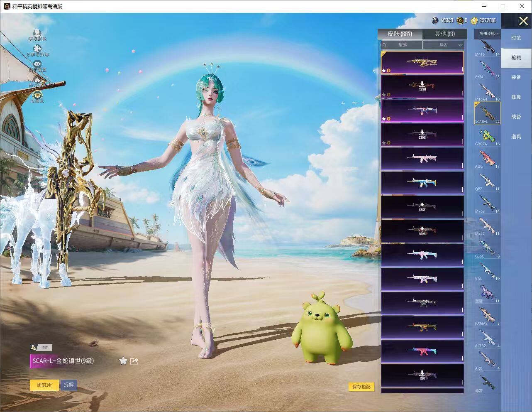The width and height of the screenshot is (532, 412).
Task: Click the share arrow beside skin name
Action: [x=134, y=361]
